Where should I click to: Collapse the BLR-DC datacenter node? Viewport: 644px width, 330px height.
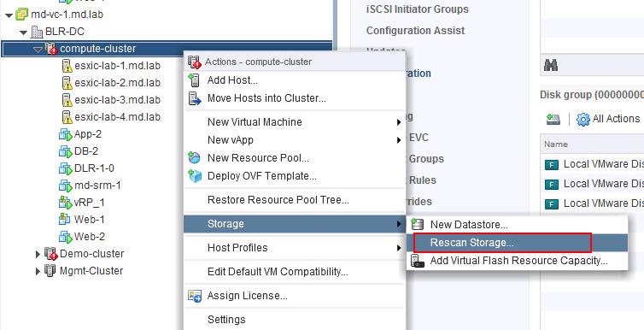pos(23,32)
